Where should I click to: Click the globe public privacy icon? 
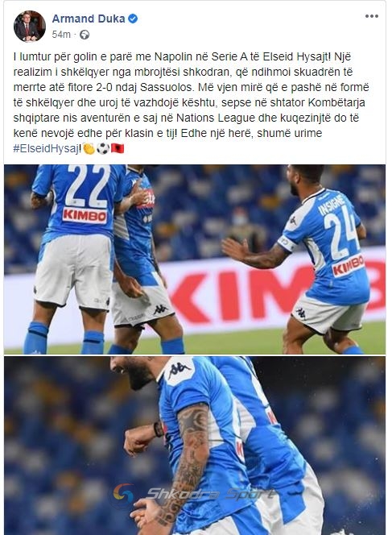[x=85, y=35]
